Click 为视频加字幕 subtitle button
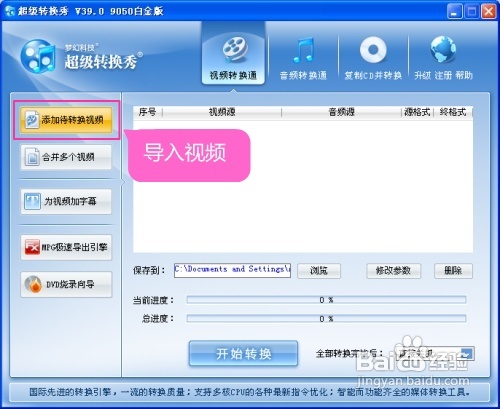Image resolution: width=500 pixels, height=409 pixels. [66, 201]
